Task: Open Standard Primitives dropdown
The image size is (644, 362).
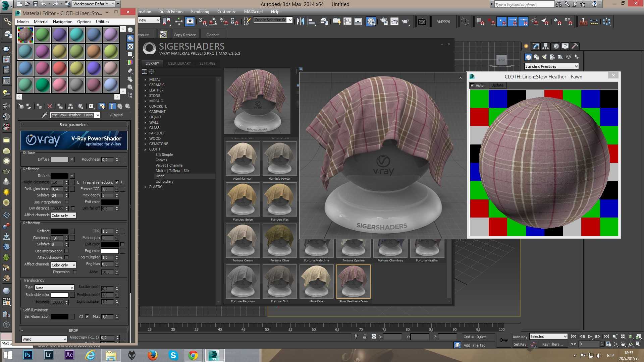Action: pyautogui.click(x=551, y=66)
